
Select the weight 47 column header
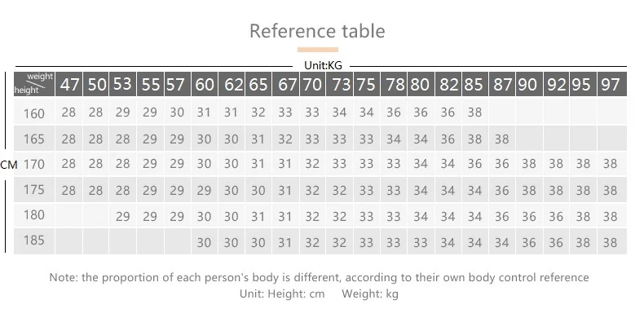click(69, 84)
